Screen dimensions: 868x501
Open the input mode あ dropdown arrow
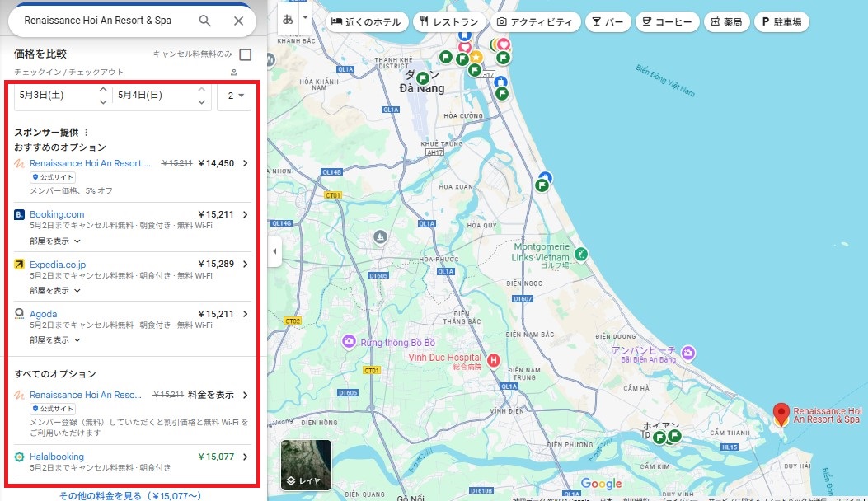coord(305,17)
